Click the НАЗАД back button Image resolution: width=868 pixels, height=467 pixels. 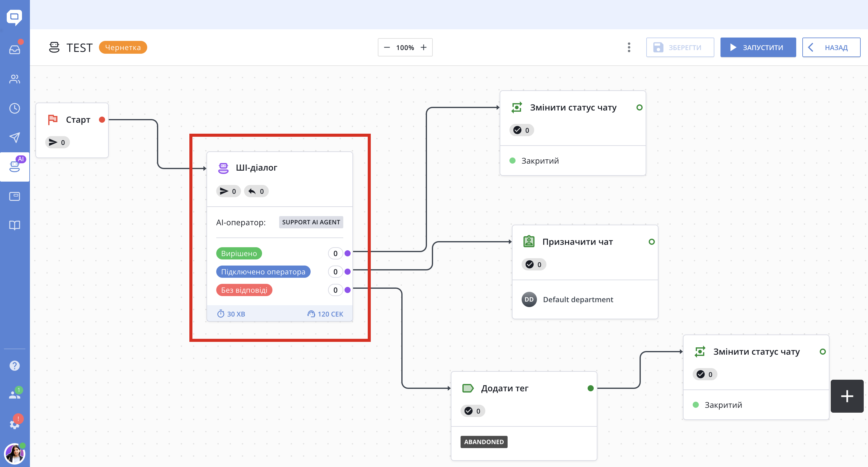831,48
